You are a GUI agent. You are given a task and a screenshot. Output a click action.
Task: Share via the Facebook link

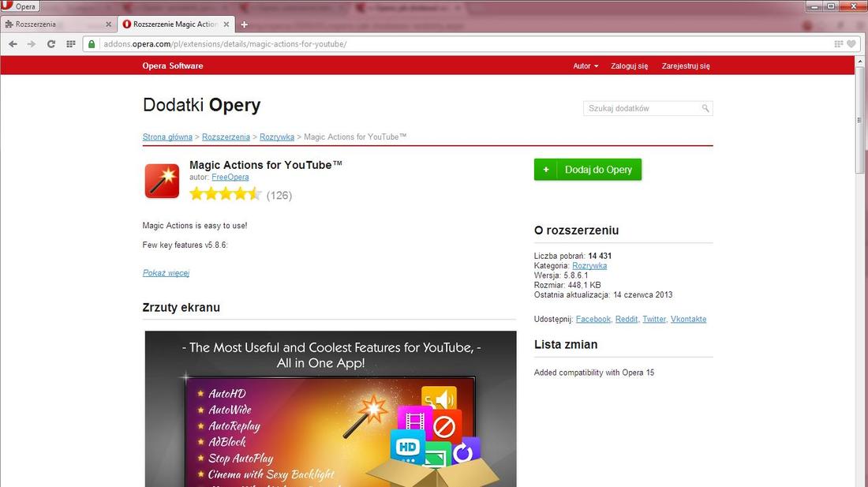click(x=593, y=320)
